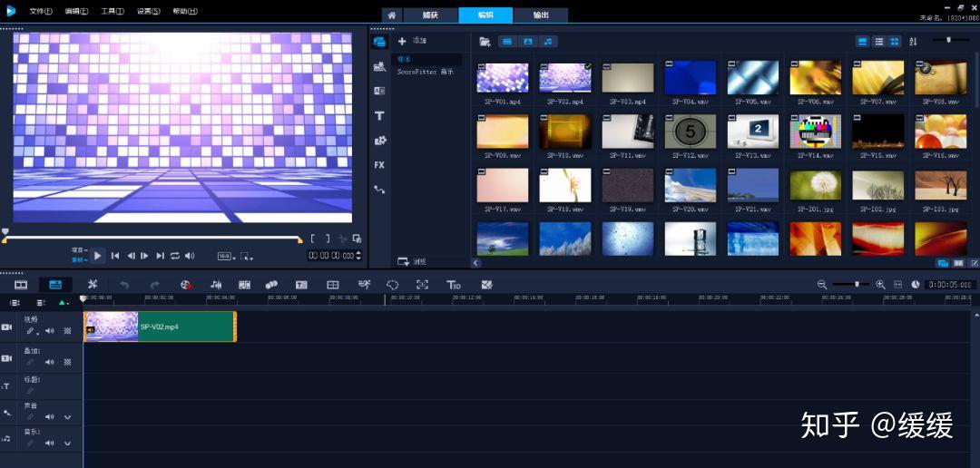
Task: Open the Title (T) library panel
Action: point(379,116)
